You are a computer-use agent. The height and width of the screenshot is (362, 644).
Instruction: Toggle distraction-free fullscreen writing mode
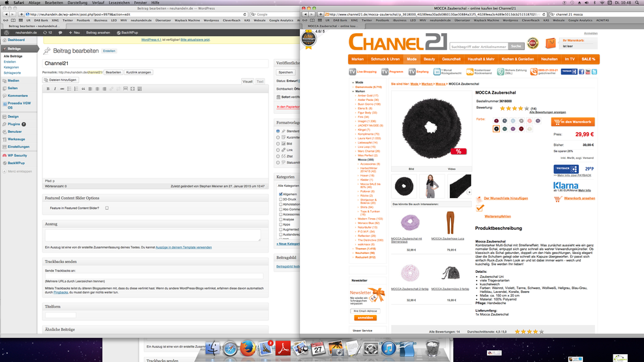click(x=132, y=89)
